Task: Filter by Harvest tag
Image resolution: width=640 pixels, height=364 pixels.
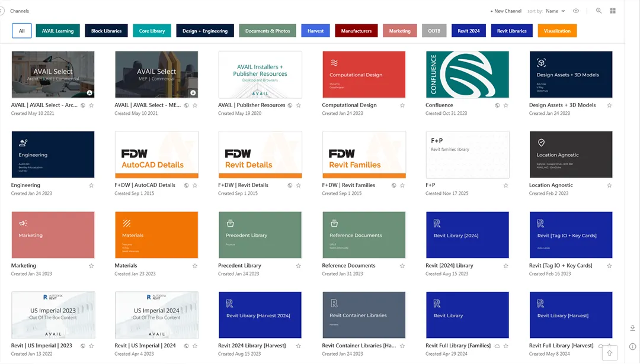Action: click(x=315, y=31)
